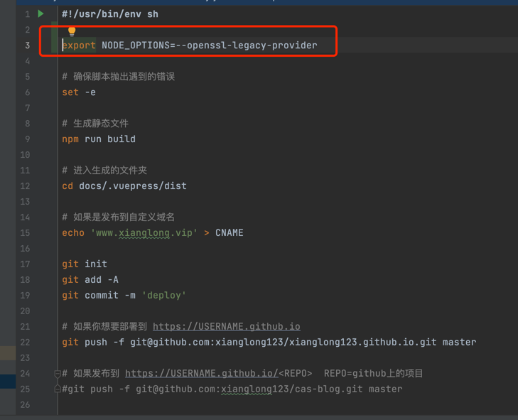The width and height of the screenshot is (518, 420).
Task: Click line number 9 in the gutter
Action: pyautogui.click(x=27, y=139)
